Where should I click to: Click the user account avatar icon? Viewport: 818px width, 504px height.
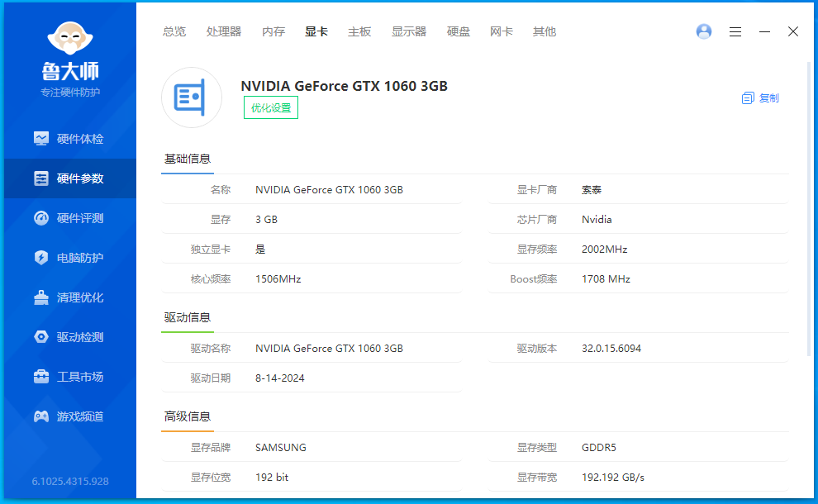(x=704, y=31)
